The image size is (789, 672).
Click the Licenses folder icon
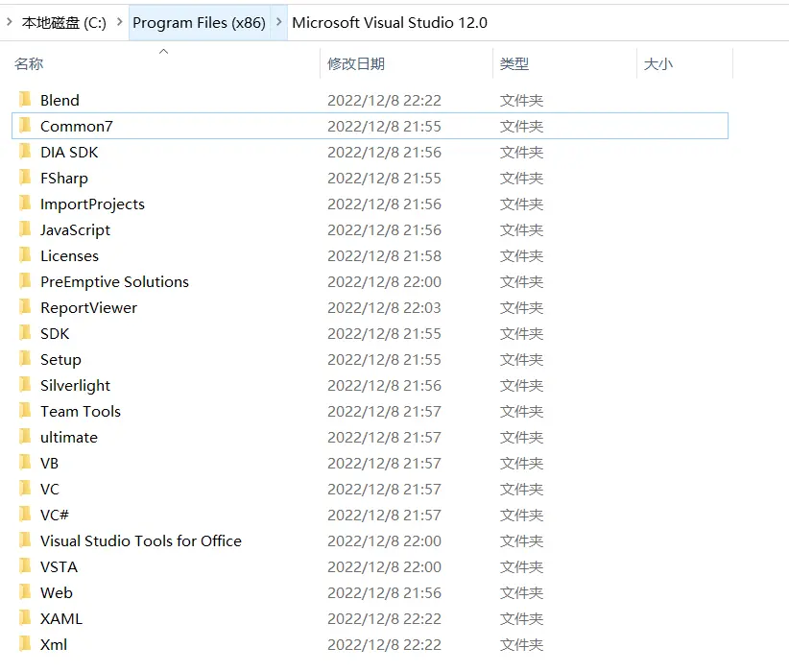coord(25,254)
